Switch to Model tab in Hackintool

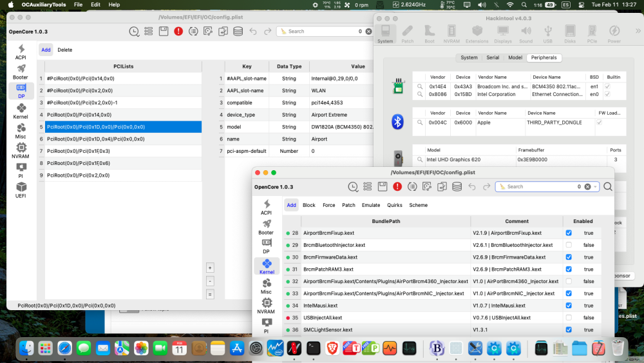point(515,57)
